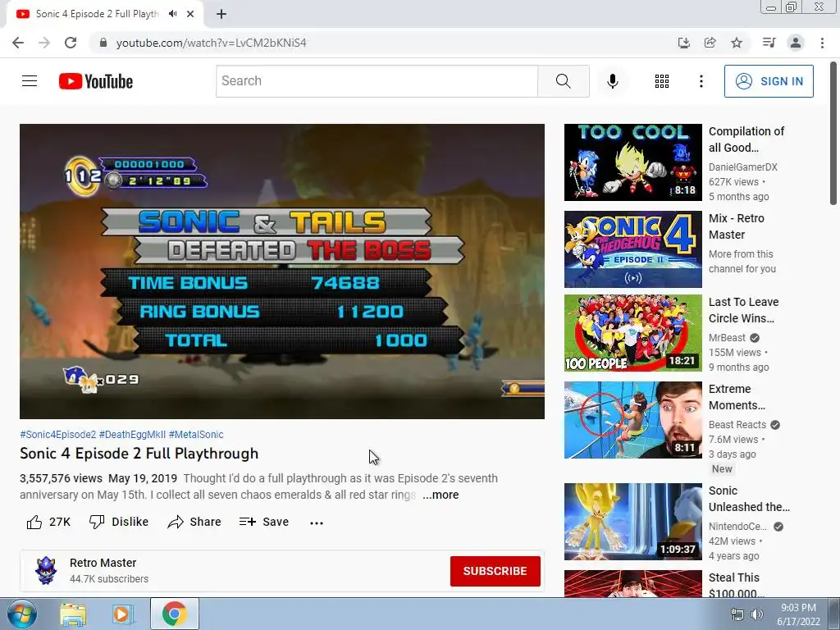Bookmark this page with star icon
The width and height of the screenshot is (840, 630).
pos(737,43)
